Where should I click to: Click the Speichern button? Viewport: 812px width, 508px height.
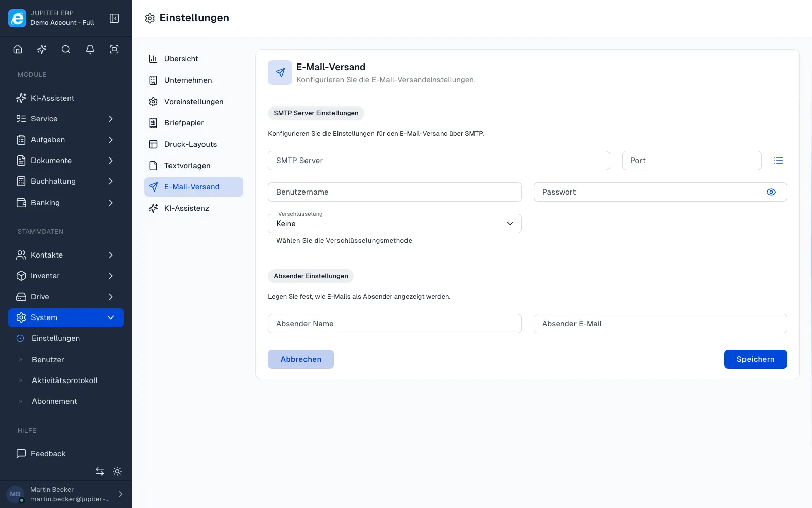point(755,359)
